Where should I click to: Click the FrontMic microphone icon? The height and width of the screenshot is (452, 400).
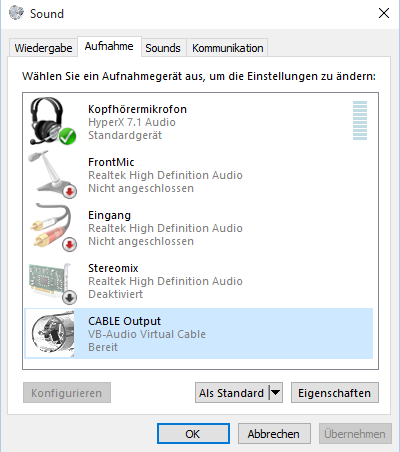tap(50, 173)
